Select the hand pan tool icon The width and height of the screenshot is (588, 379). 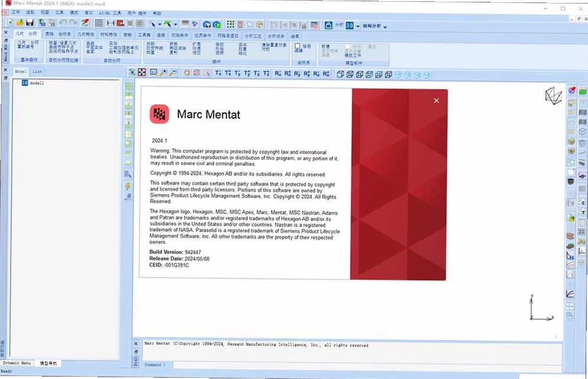(187, 73)
